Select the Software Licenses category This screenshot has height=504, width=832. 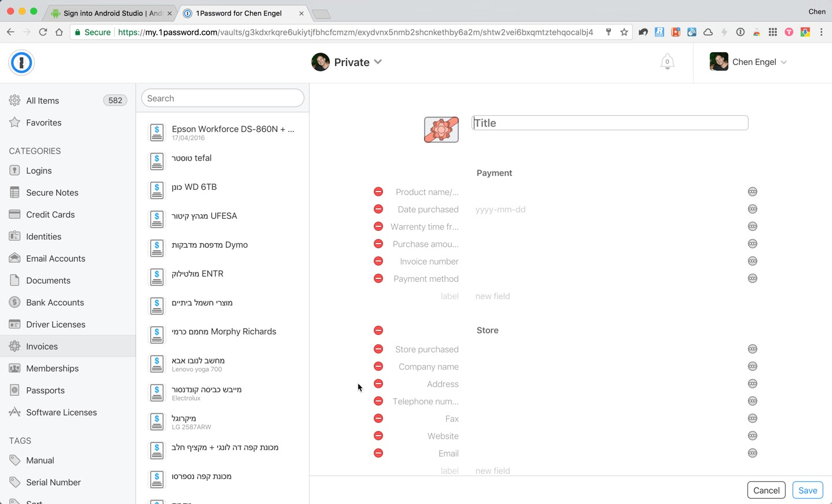tap(68, 413)
